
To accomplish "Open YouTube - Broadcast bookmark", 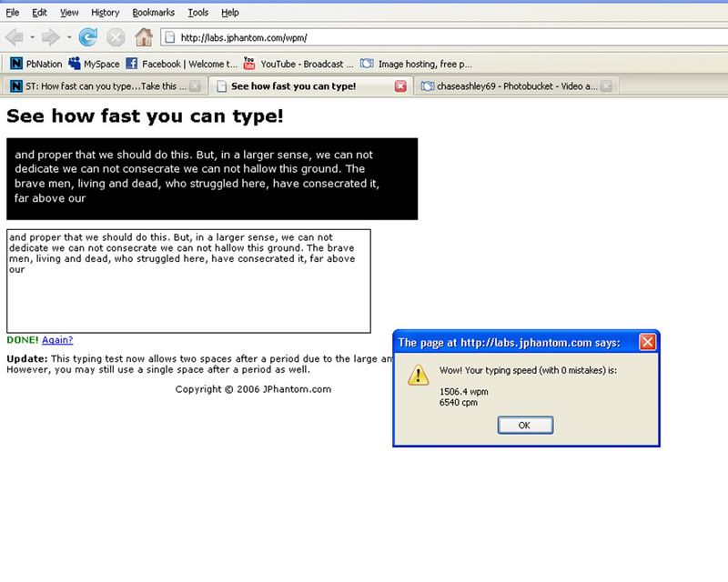I will click(298, 64).
